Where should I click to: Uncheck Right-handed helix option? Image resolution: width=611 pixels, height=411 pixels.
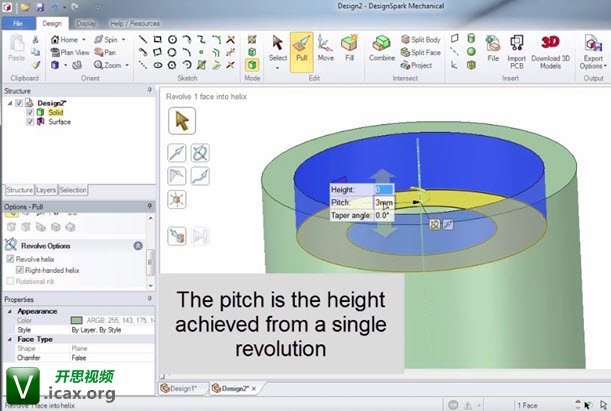click(19, 270)
